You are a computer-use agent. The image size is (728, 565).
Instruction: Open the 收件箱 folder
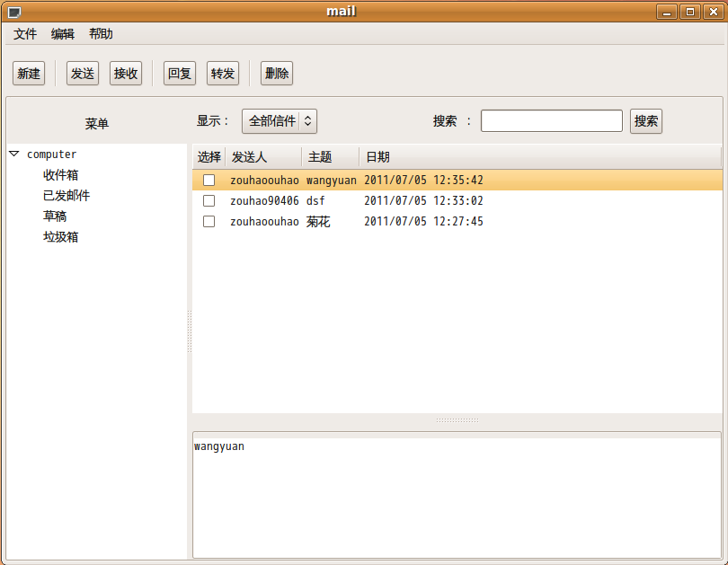pyautogui.click(x=61, y=175)
